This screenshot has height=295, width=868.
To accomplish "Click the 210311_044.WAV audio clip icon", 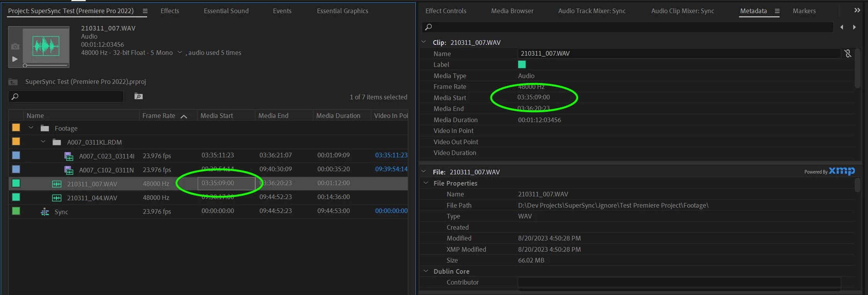I will tap(57, 198).
